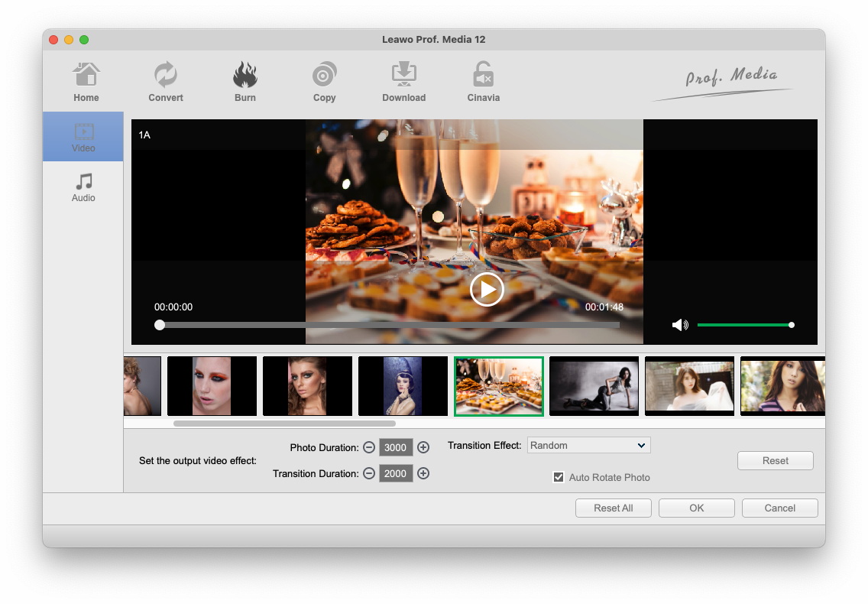Maximize the window with the green button
The image size is (868, 604).
pyautogui.click(x=84, y=39)
